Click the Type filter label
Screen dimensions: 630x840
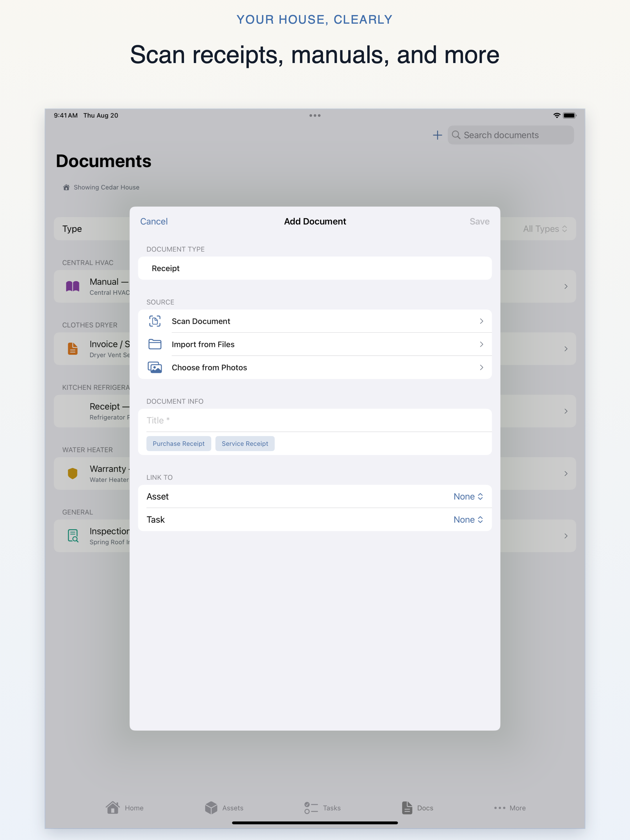click(72, 229)
